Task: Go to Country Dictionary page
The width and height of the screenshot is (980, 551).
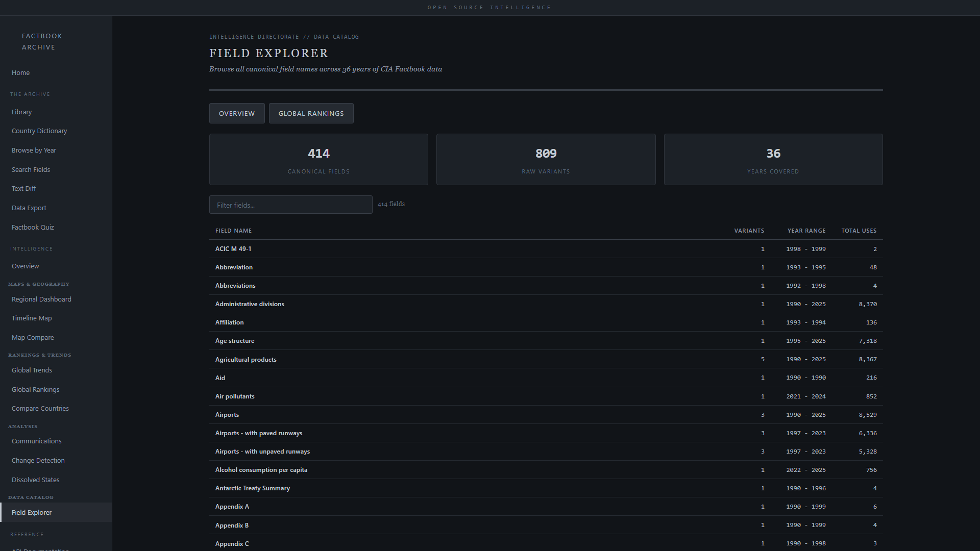Action: pyautogui.click(x=39, y=131)
